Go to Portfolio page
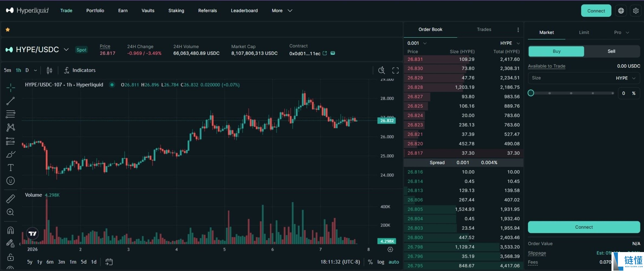Image resolution: width=644 pixels, height=271 pixels. pyautogui.click(x=95, y=11)
